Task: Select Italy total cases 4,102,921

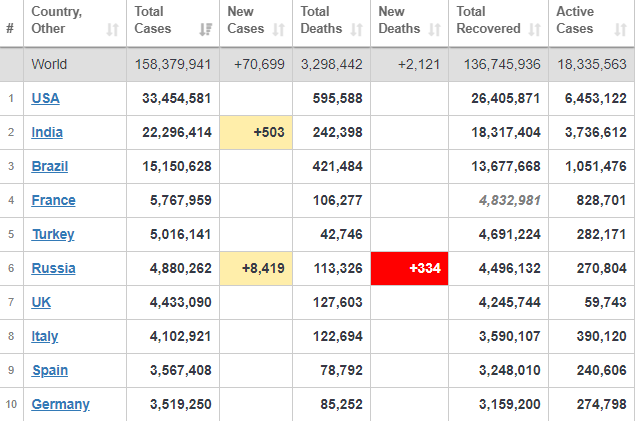Action: (x=181, y=336)
